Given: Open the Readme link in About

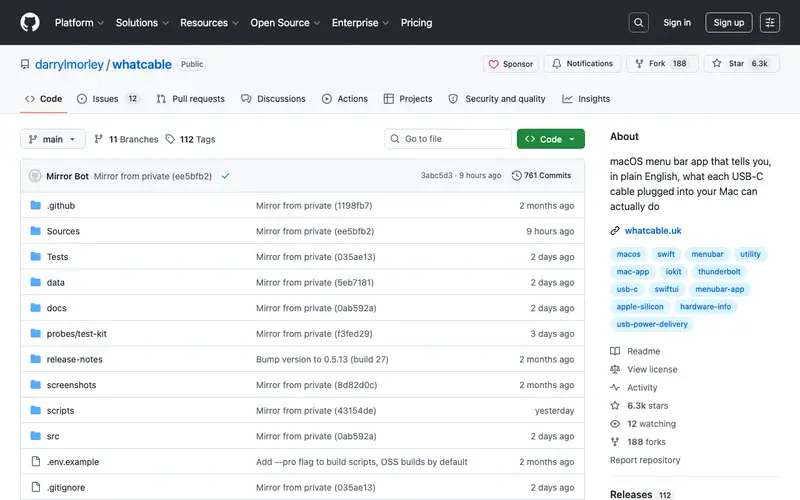Looking at the screenshot, I should click(x=635, y=351).
